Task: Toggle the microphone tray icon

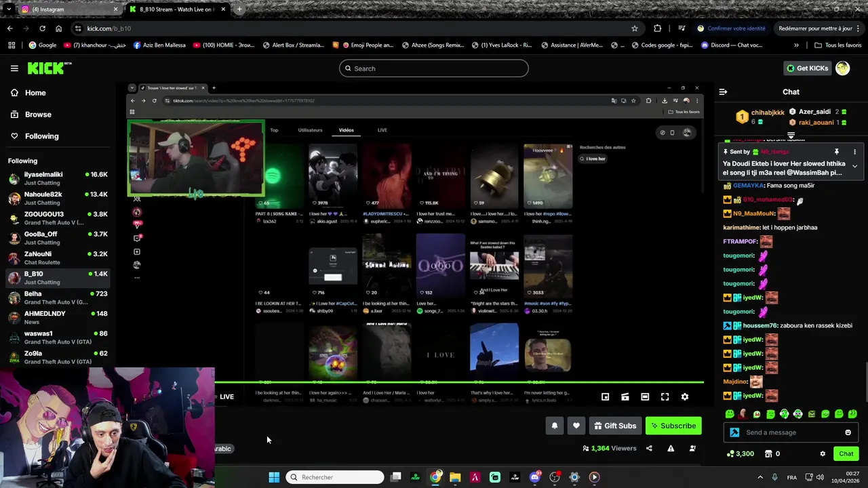Action: tap(774, 477)
